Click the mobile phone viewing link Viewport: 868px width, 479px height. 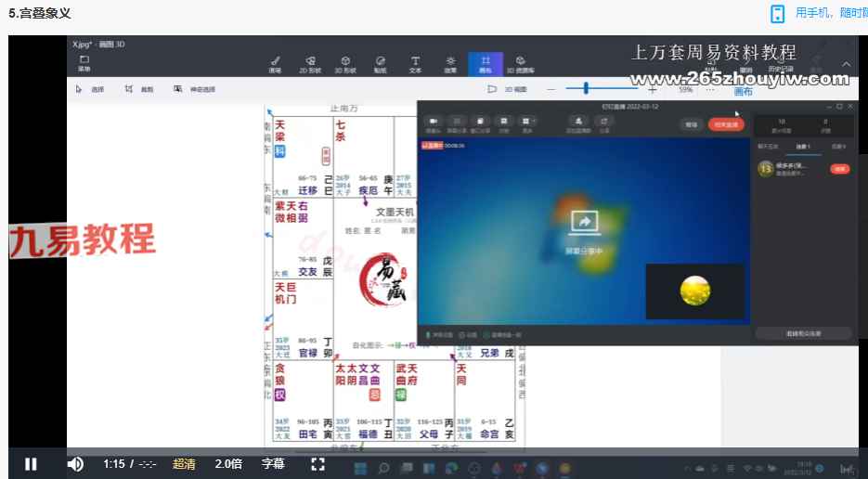817,13
